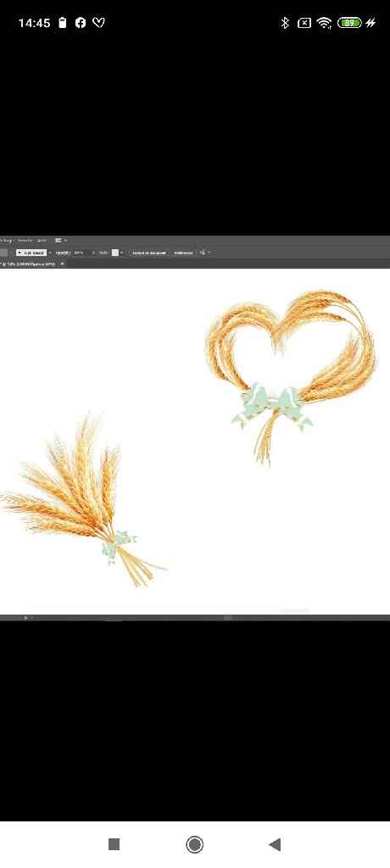390x868 pixels.
Task: Tap the Android back triangle button
Action: (275, 844)
